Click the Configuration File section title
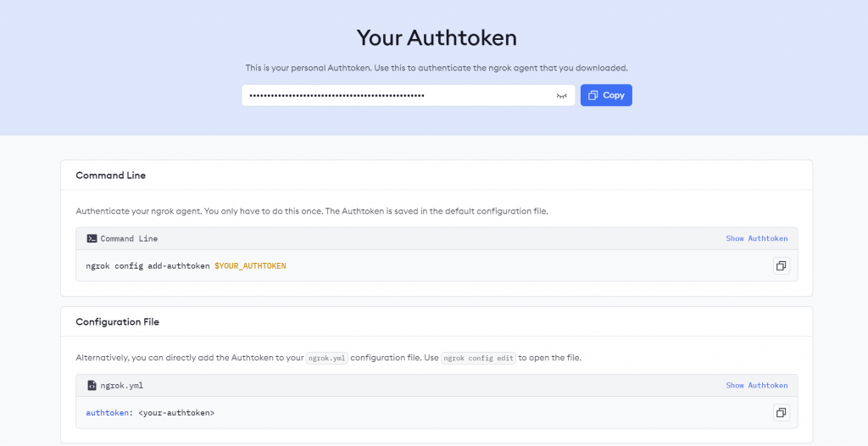Viewport: 868px width, 446px height. [x=117, y=322]
